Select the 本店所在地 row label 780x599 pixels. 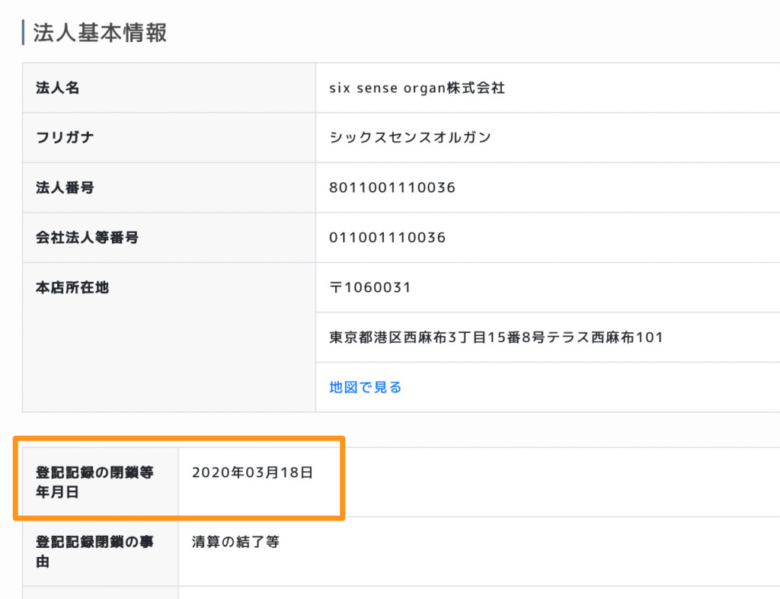pyautogui.click(x=72, y=288)
